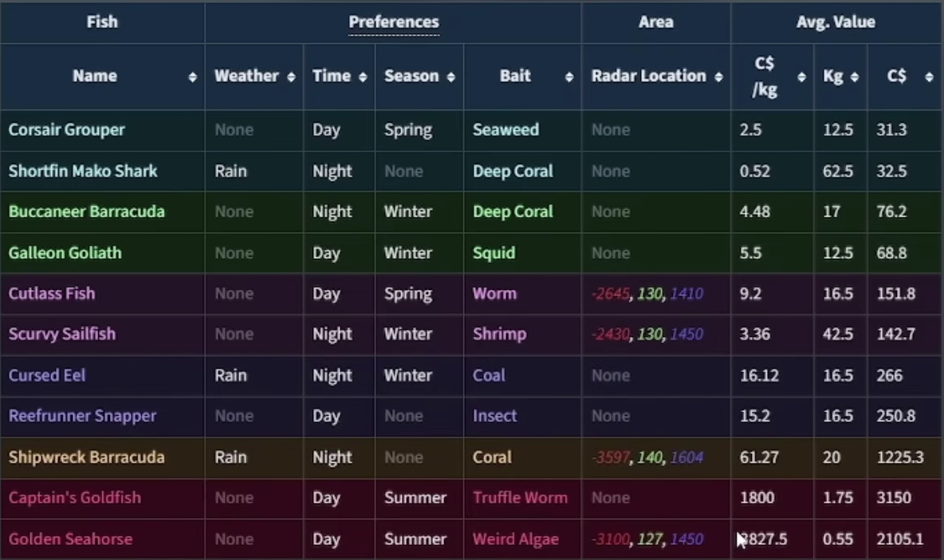
Task: Sort by Time using its arrow icon
Action: click(363, 77)
